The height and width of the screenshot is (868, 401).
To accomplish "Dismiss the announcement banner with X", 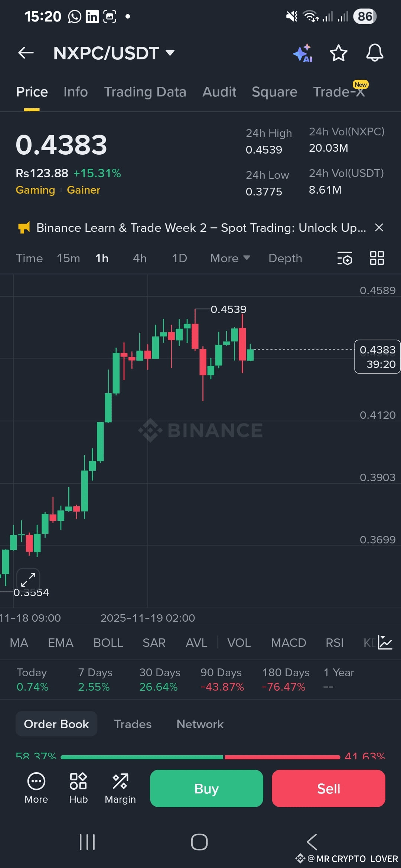I will coord(379,227).
